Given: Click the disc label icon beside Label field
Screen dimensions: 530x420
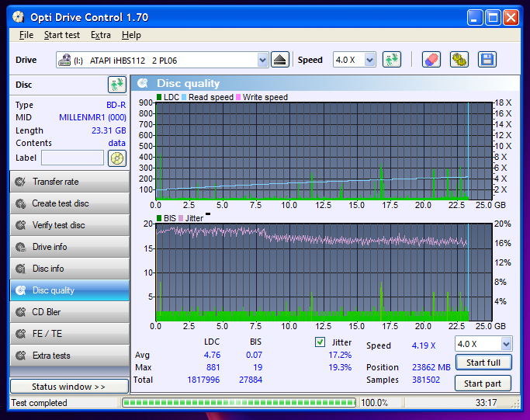Looking at the screenshot, I should pos(117,158).
